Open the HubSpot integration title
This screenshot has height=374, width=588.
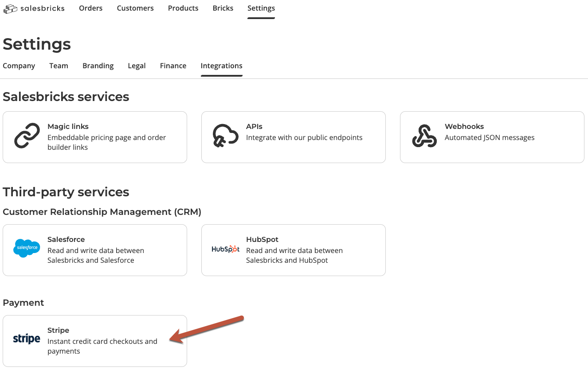pos(263,239)
